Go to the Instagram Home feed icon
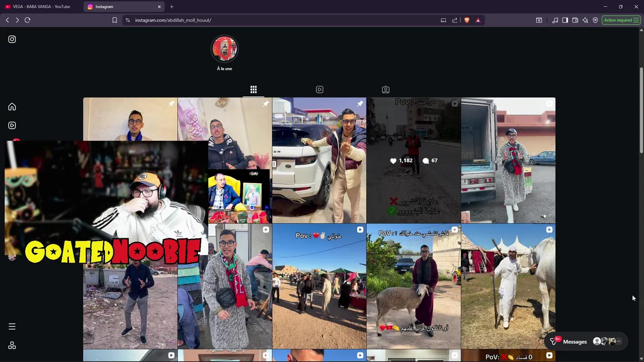Image resolution: width=644 pixels, height=362 pixels. [x=12, y=107]
